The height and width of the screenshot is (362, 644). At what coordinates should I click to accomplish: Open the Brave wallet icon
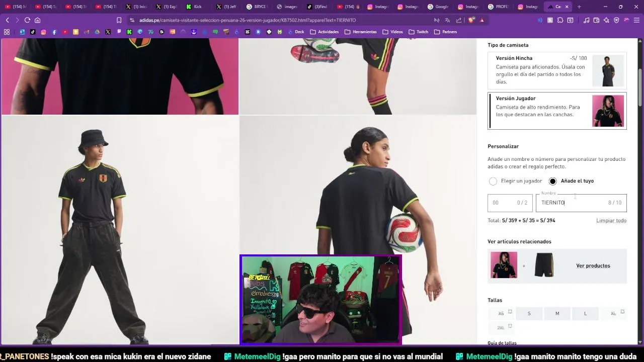click(x=596, y=20)
